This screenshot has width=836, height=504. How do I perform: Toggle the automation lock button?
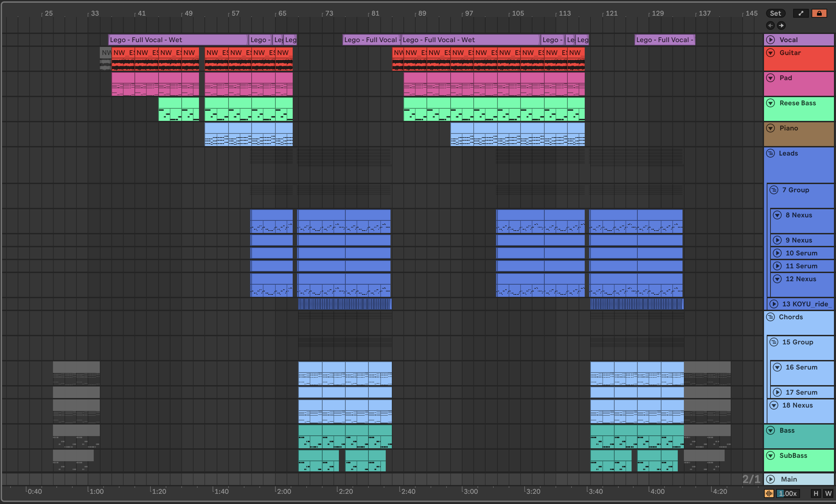(819, 13)
